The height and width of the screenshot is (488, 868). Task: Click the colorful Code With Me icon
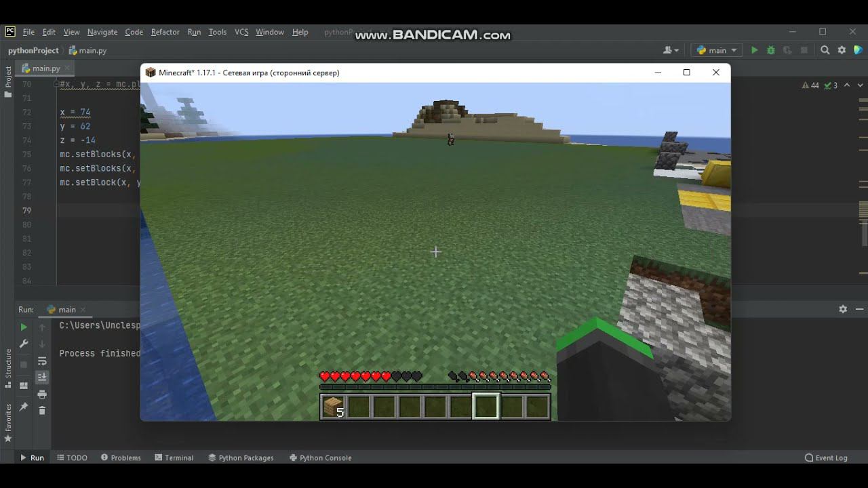point(858,50)
